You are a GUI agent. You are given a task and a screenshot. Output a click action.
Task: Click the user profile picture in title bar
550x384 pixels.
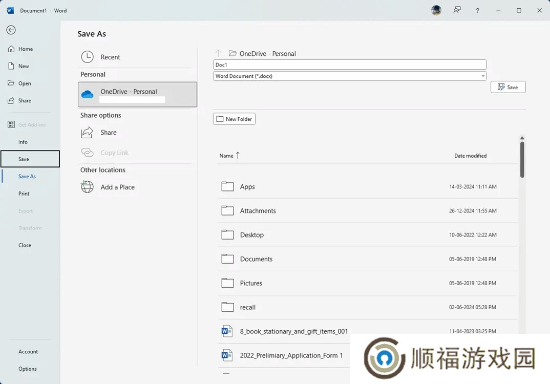[x=436, y=10]
